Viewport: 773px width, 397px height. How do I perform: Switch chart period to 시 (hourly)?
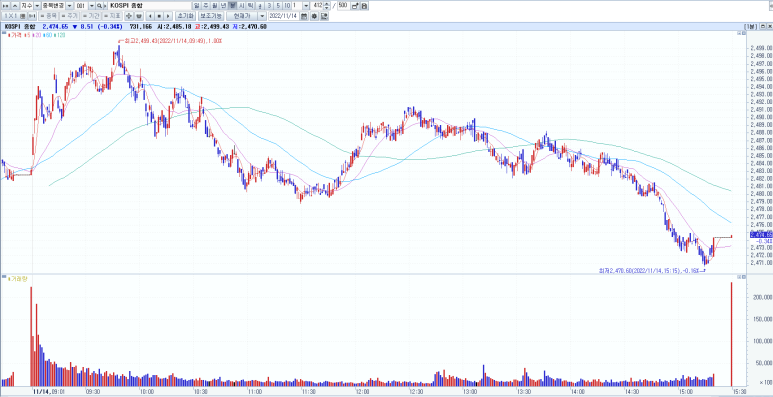(241, 6)
